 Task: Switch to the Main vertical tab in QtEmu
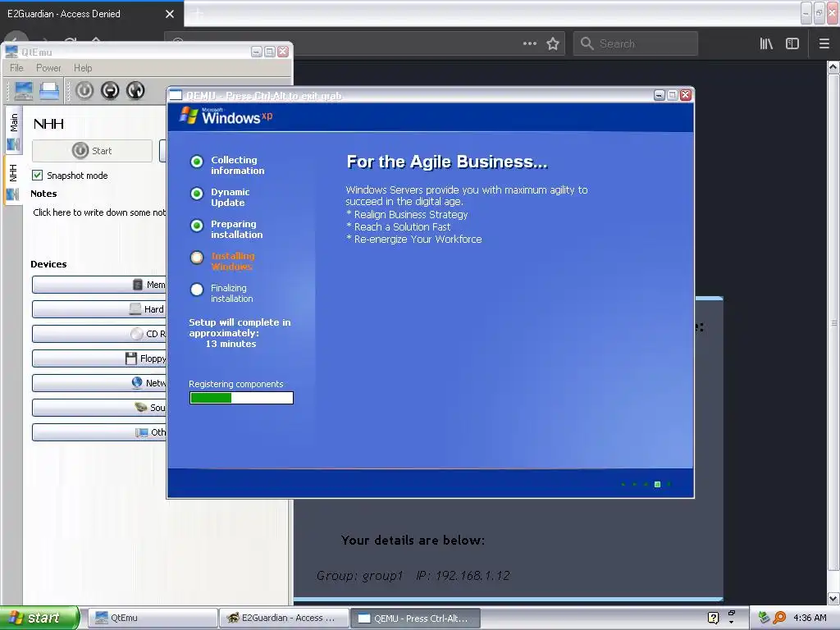tap(13, 130)
